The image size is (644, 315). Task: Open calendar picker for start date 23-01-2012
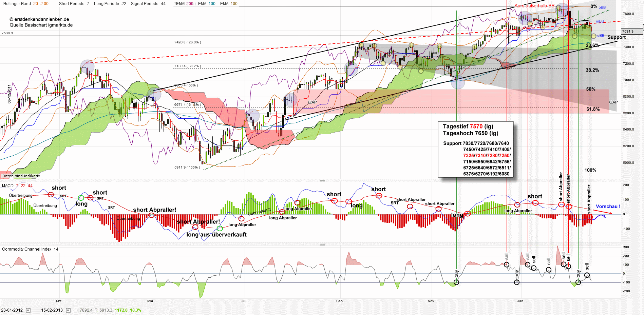28,310
